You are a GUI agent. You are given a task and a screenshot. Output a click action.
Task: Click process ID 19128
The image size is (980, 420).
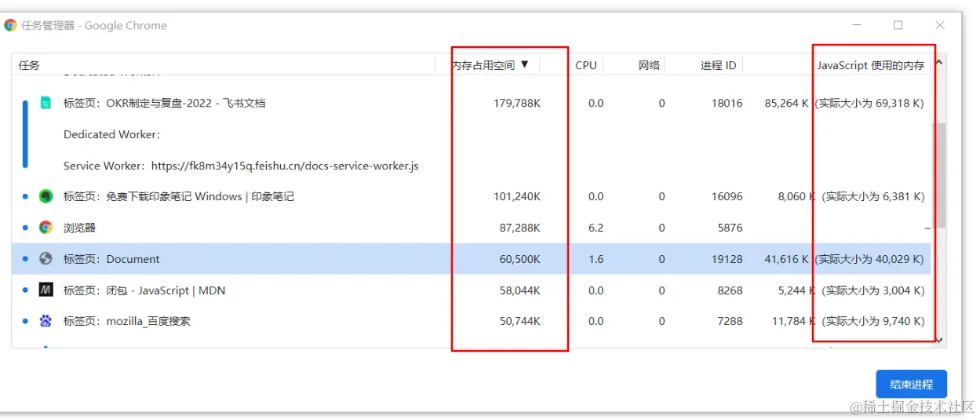point(727,259)
